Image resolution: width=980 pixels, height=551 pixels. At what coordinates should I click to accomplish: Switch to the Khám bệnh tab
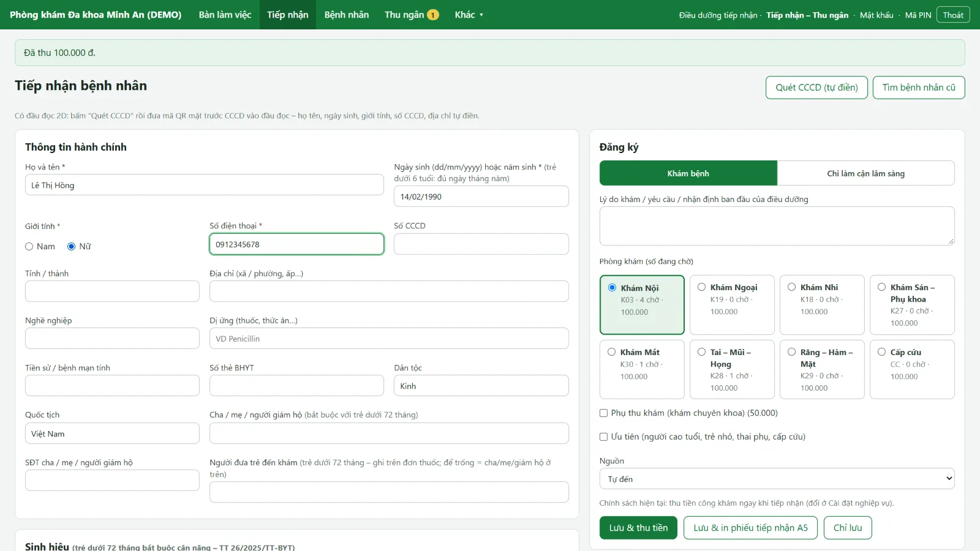[x=688, y=173]
